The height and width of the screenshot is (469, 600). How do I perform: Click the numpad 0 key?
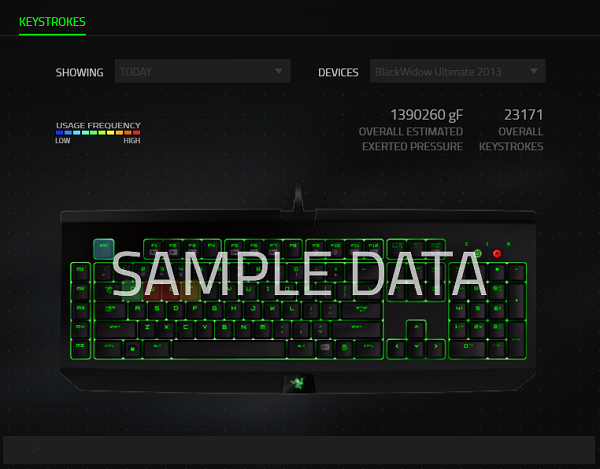(468, 349)
